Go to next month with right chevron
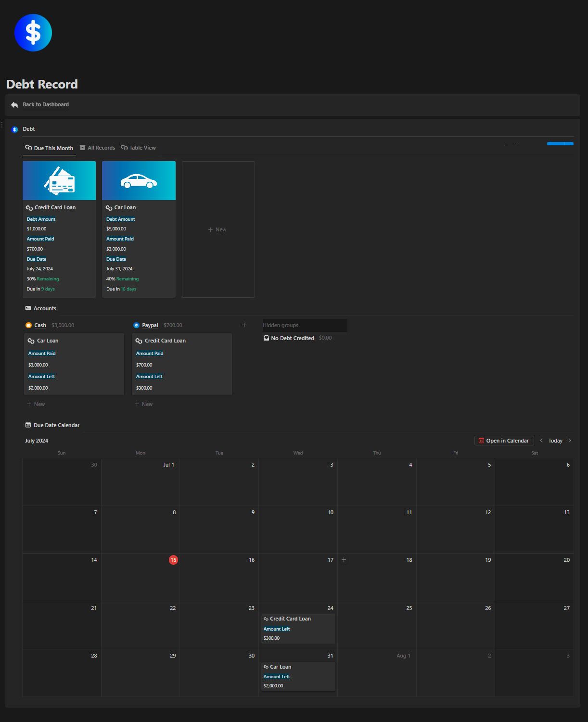The height and width of the screenshot is (722, 588). pyautogui.click(x=570, y=441)
